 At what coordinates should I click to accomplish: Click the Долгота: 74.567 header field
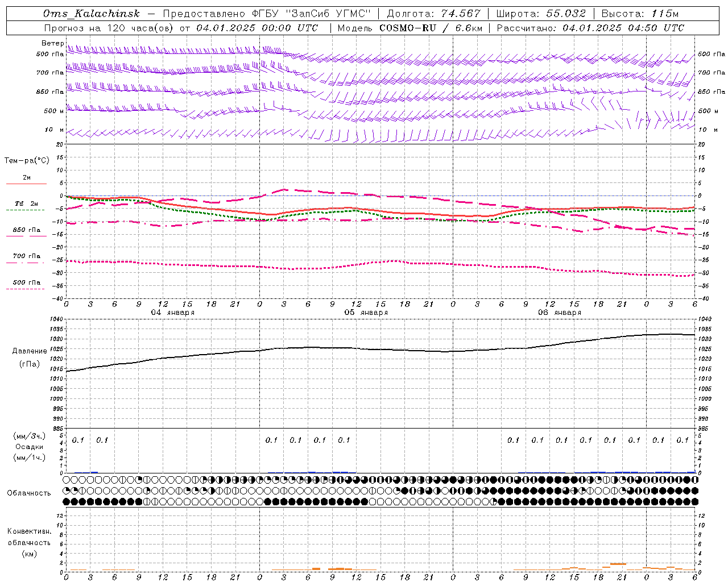433,14
